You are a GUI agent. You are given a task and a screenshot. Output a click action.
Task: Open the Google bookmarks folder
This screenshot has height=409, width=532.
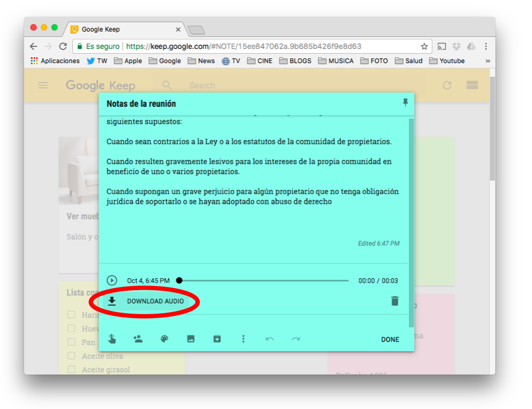tap(165, 61)
